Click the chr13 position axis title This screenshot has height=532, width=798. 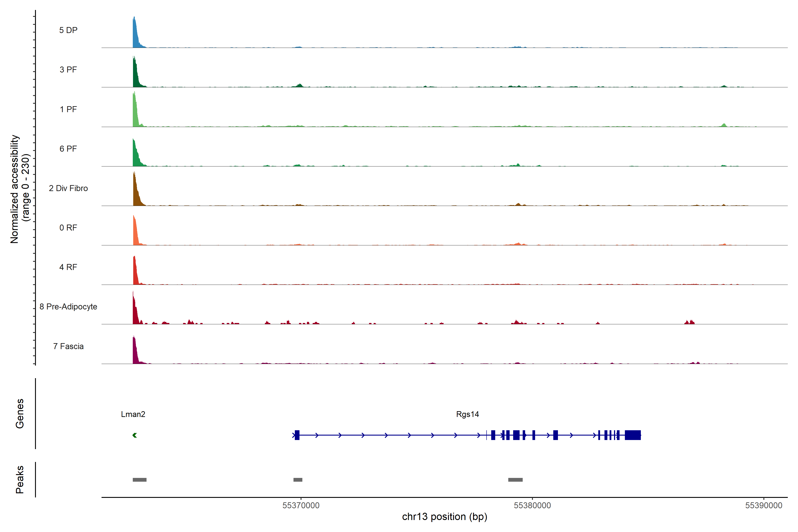click(444, 517)
